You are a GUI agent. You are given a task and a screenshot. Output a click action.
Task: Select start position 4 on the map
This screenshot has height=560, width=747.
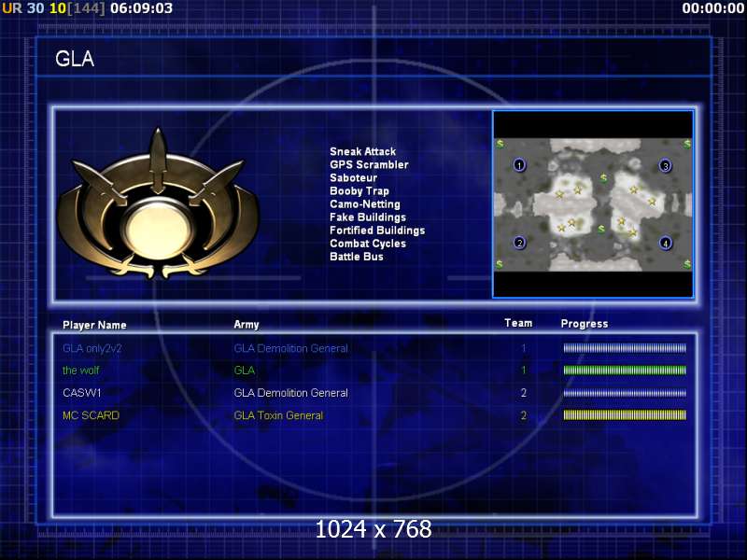666,244
